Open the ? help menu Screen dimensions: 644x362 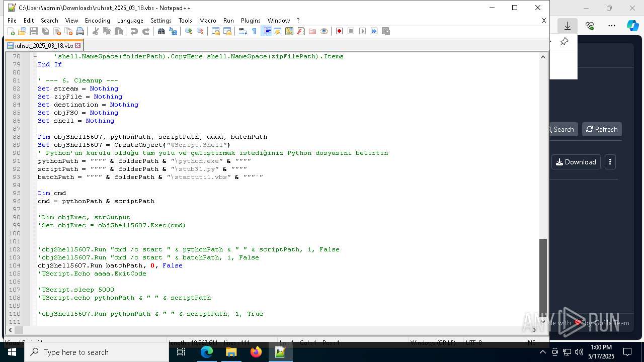coord(298,21)
